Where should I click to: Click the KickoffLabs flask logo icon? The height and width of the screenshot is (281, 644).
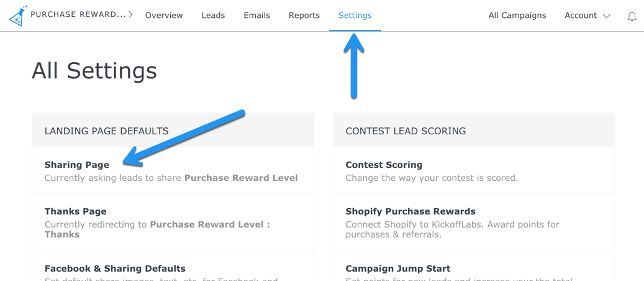click(18, 16)
